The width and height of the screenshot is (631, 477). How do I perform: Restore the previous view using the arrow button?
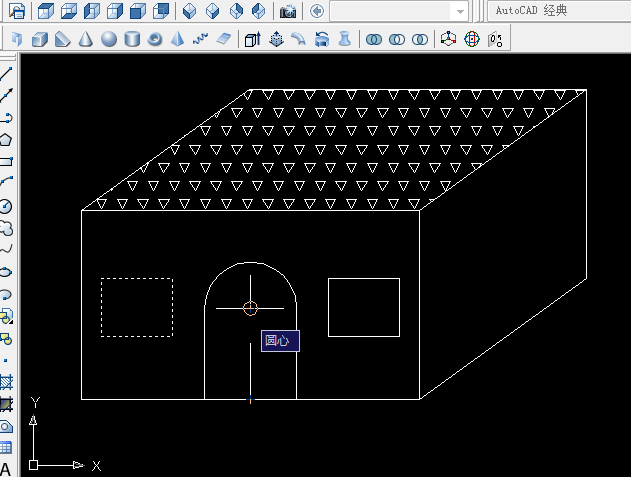[317, 12]
